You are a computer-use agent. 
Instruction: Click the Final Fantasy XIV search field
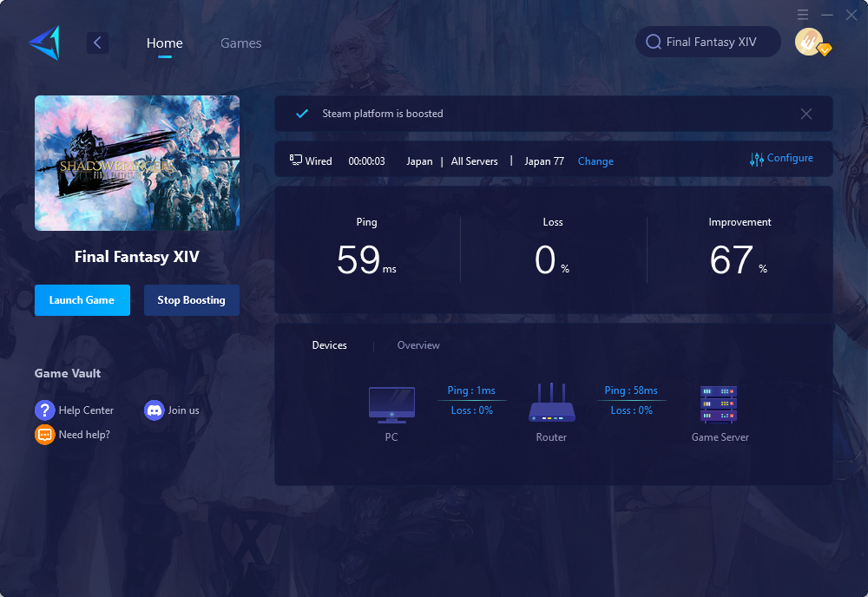[x=708, y=42]
